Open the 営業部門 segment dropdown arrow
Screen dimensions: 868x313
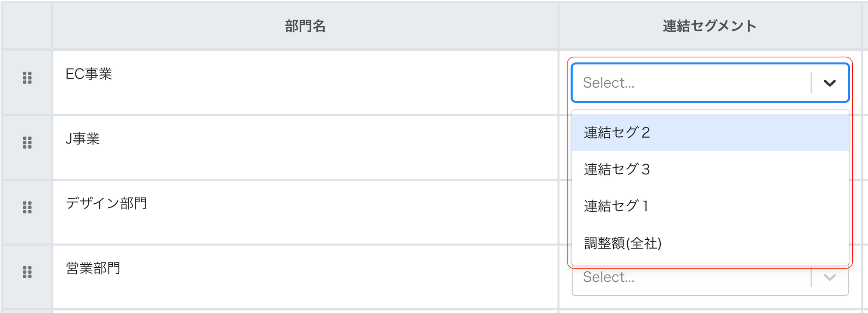[829, 277]
